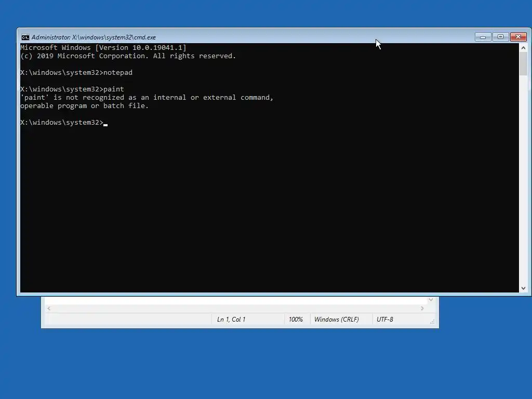Click the cmd vertical scrollbar thumb
The height and width of the screenshot is (399, 532).
pyautogui.click(x=523, y=64)
